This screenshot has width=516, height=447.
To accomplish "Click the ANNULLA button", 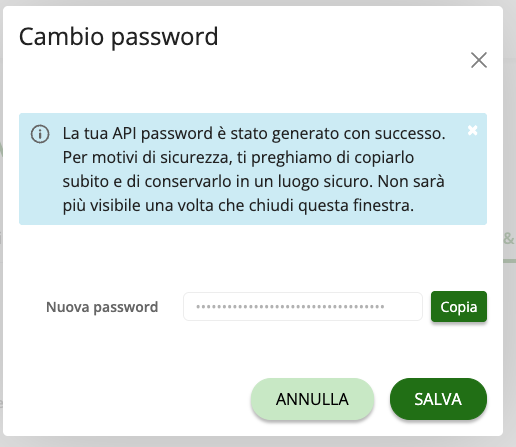I will (312, 399).
